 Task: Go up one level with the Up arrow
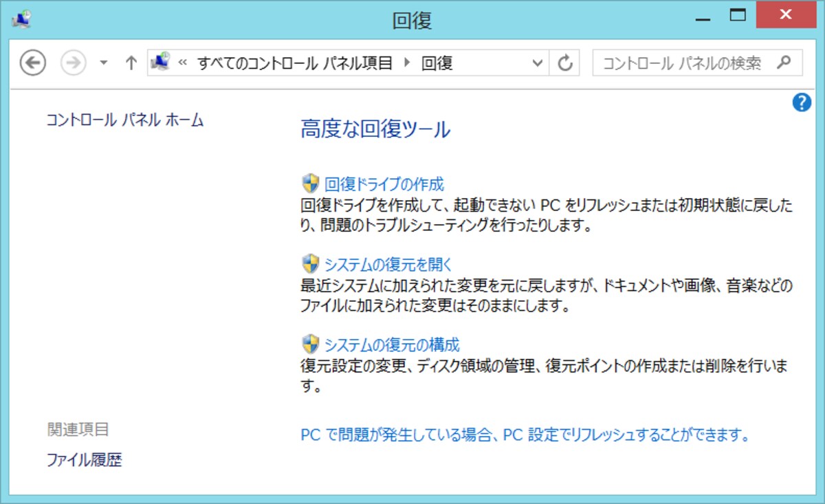click(x=131, y=63)
